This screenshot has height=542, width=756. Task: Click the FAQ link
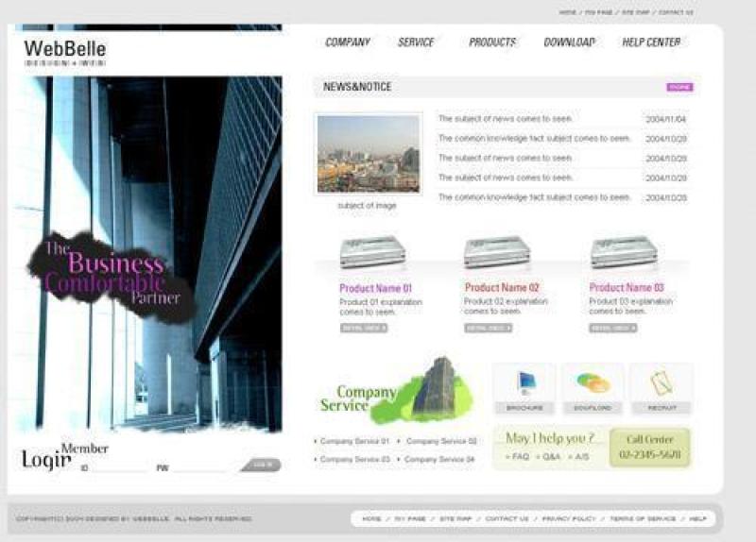[519, 456]
